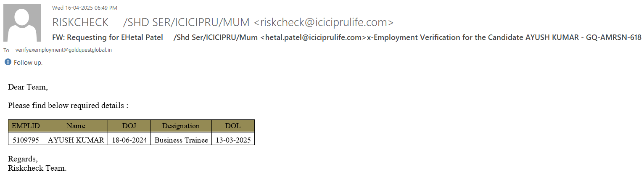Click leaving date cell 13-03-2025
The height and width of the screenshot is (185, 644).
tap(233, 140)
